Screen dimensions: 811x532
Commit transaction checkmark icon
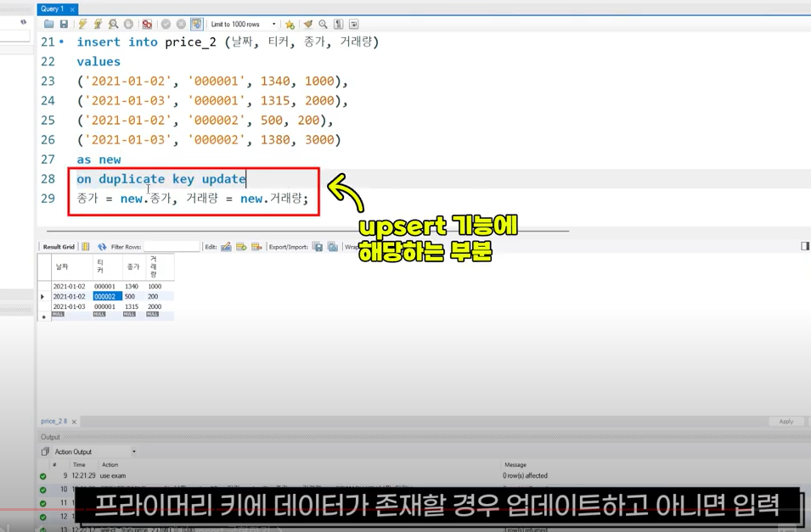point(166,24)
